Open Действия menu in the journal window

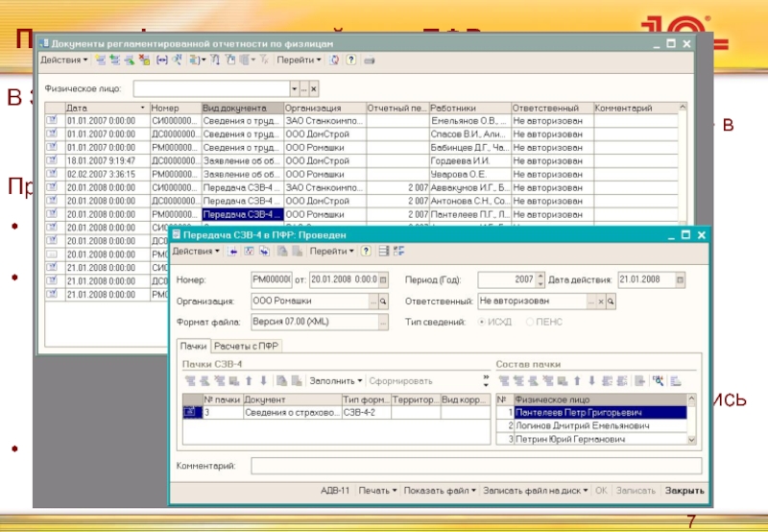63,60
